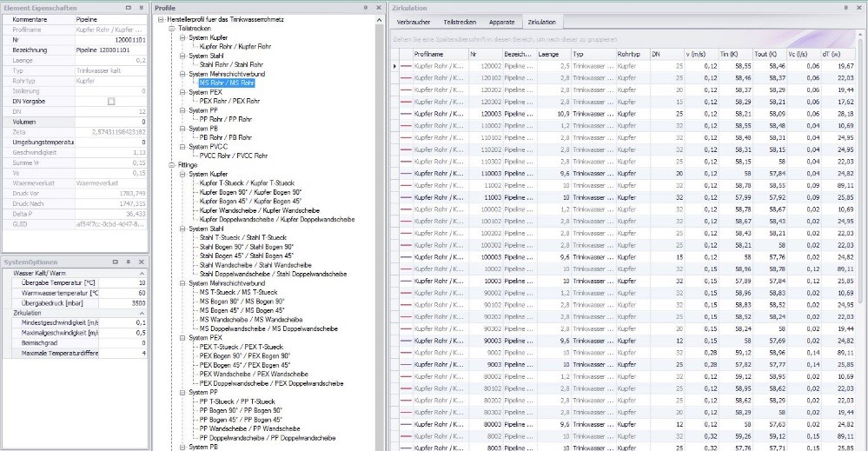Close the SystemOptionen panel

click(x=141, y=262)
